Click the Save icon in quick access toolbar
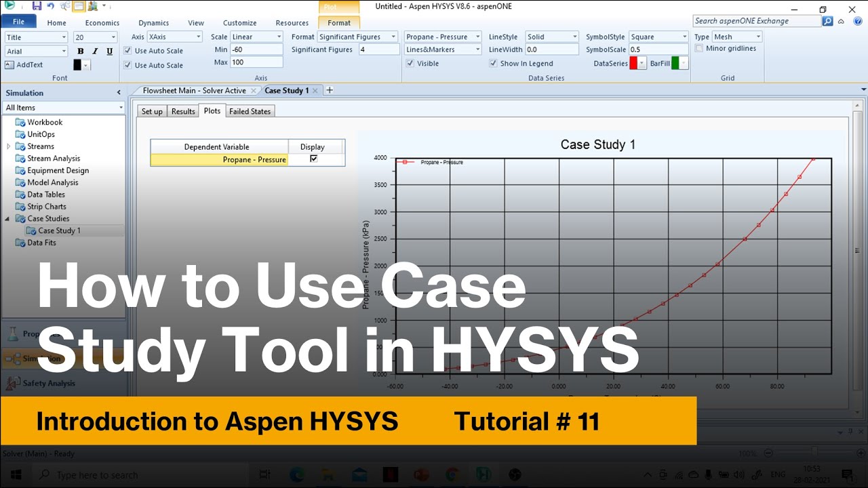Screen dimensions: 868x488 (37, 6)
